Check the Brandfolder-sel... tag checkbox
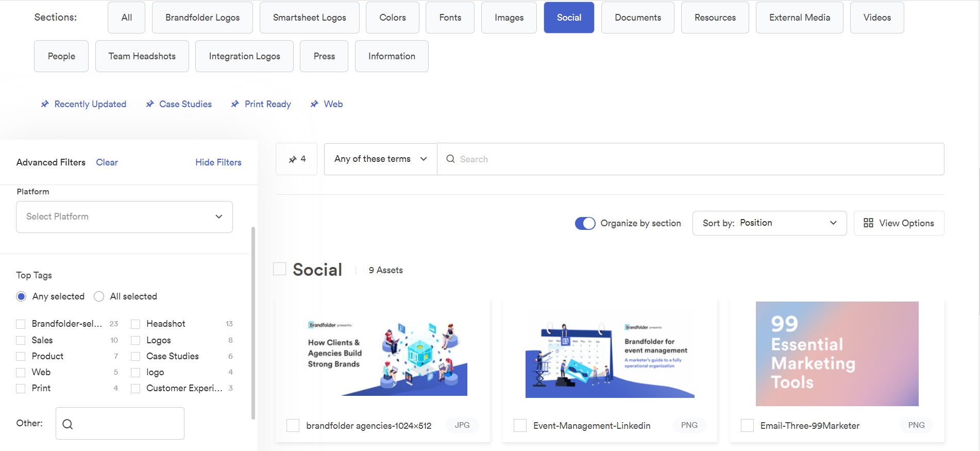This screenshot has width=980, height=451. click(21, 324)
